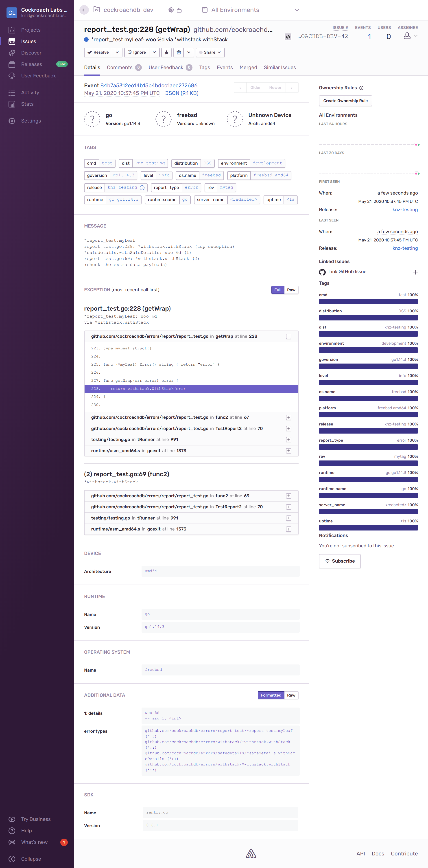Screen dimensions: 428x868
Task: Open Link GitHub Issue link
Action: click(347, 272)
